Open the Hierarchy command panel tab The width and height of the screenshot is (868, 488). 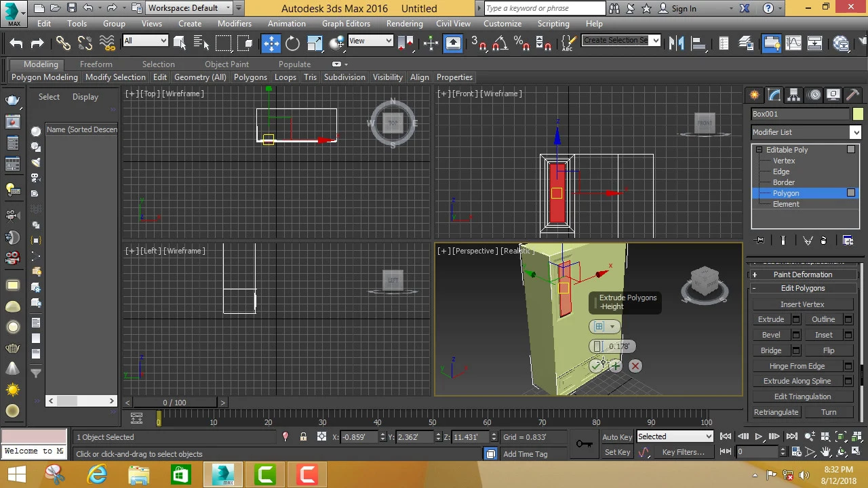coord(794,95)
